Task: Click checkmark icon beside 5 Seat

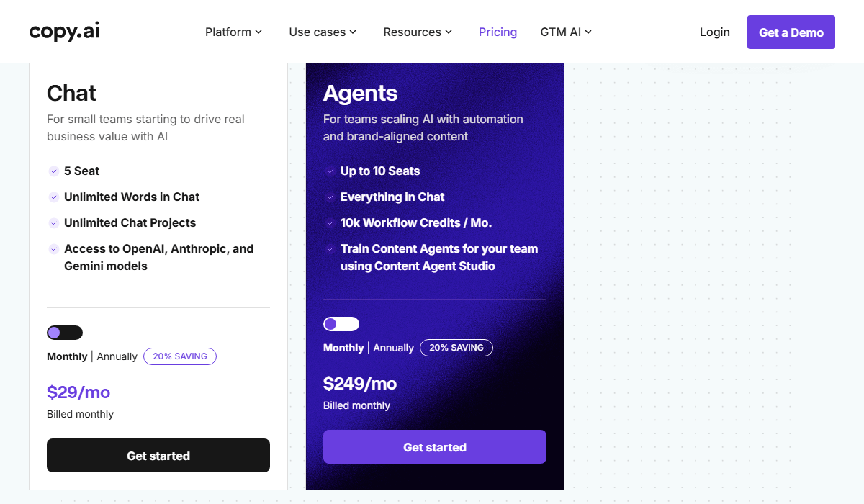Action: point(54,171)
